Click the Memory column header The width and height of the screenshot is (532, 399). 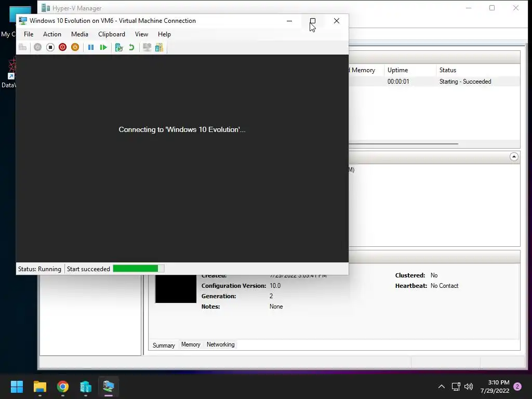point(366,70)
